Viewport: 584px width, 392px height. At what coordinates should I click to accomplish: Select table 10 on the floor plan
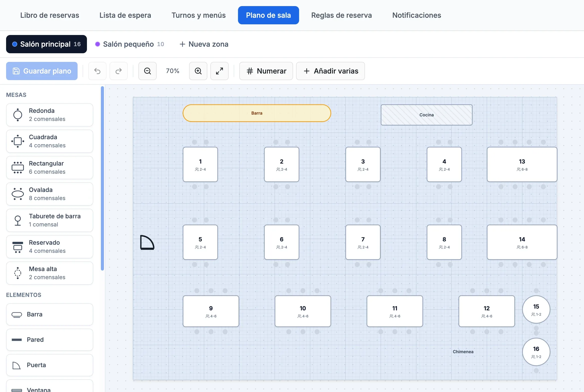pos(303,311)
